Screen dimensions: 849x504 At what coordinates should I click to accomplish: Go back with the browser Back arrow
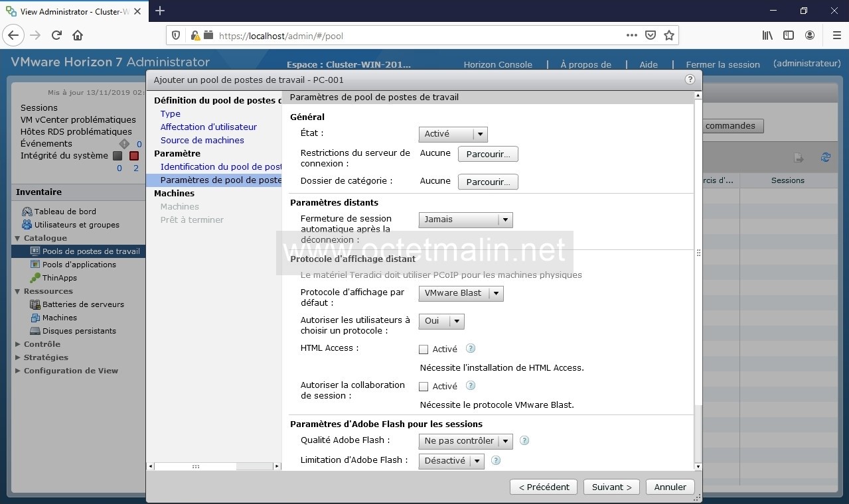point(14,35)
